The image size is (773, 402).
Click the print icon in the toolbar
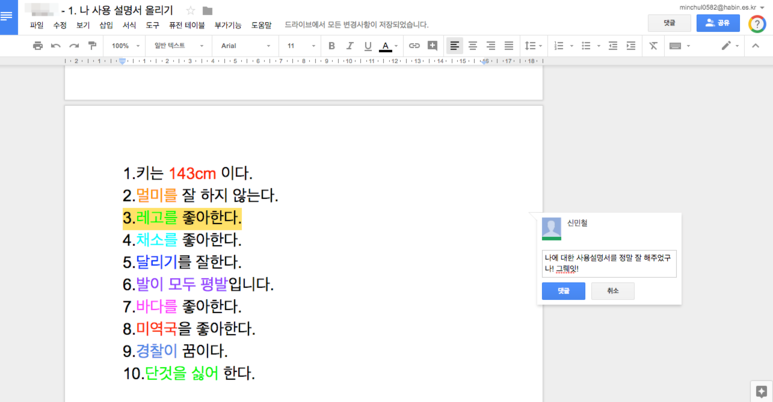click(38, 46)
